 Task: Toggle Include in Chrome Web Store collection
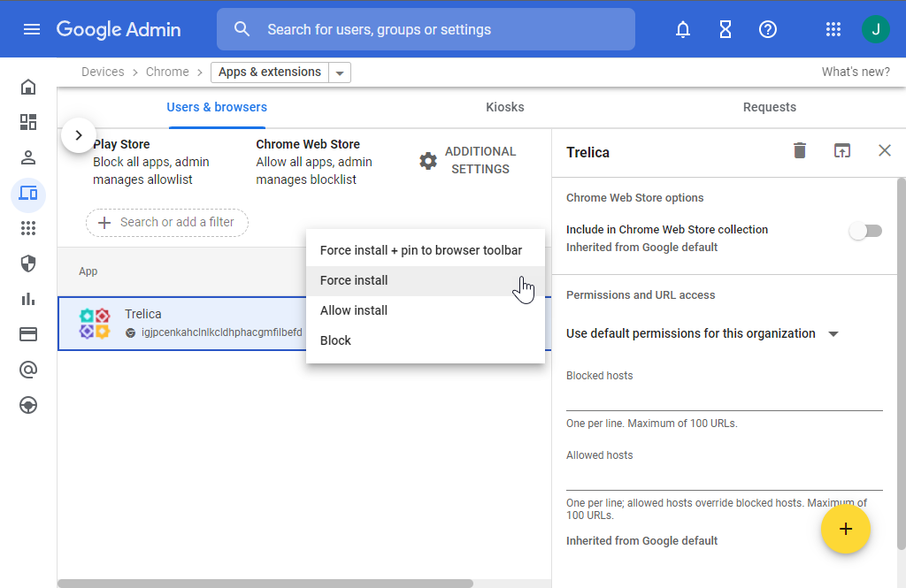click(x=865, y=231)
